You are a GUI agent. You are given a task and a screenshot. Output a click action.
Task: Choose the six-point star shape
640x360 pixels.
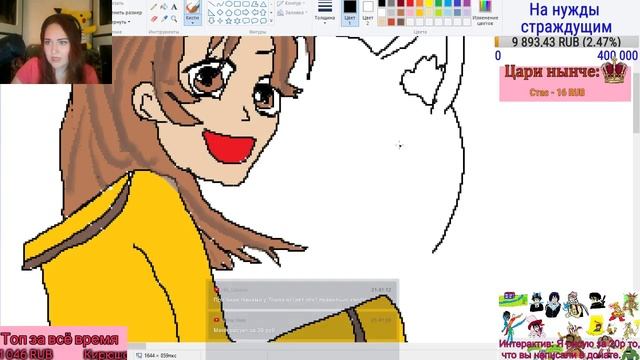(x=238, y=21)
